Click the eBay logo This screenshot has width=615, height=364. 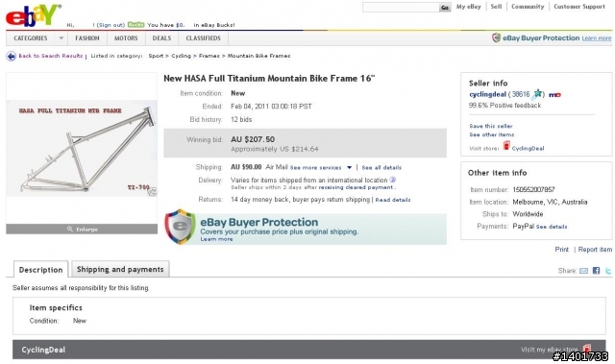(33, 15)
